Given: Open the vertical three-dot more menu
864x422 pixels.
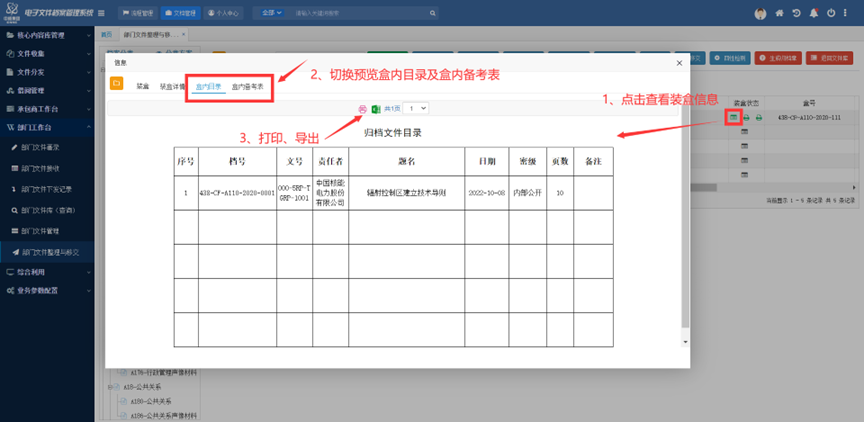Looking at the screenshot, I should tap(845, 13).
